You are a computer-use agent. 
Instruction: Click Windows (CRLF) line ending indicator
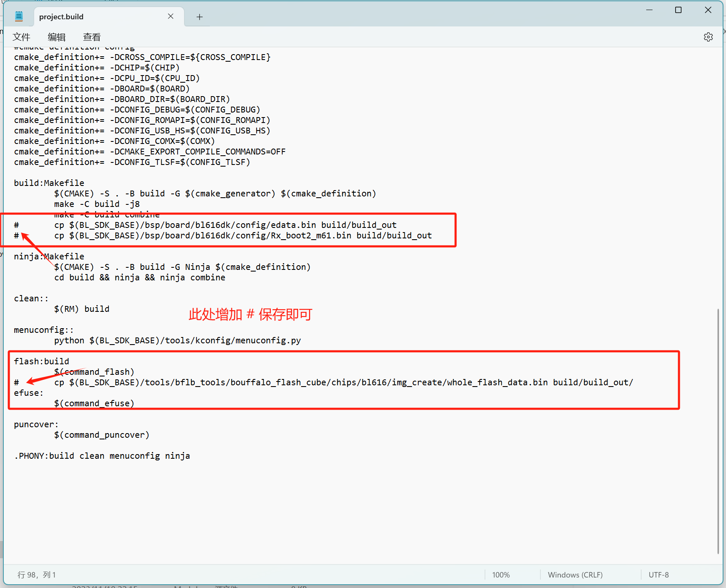coord(575,575)
